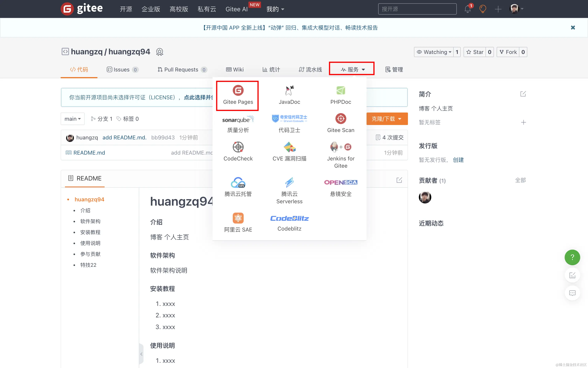Click the orange lightbulb icon

point(483,9)
